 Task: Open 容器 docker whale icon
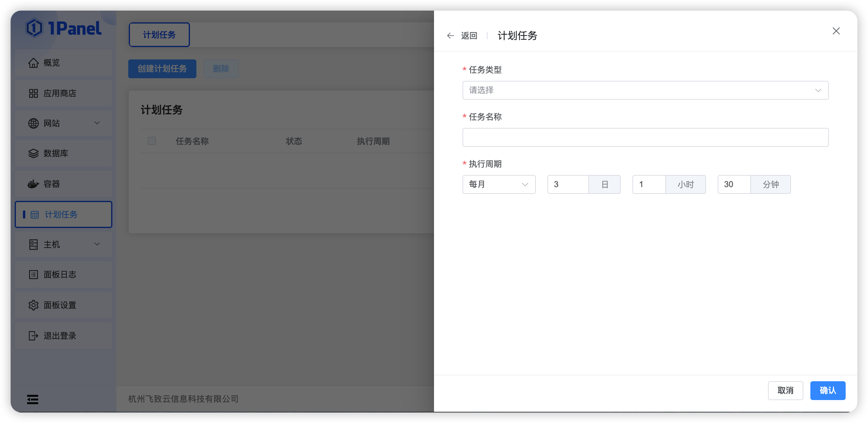(33, 184)
